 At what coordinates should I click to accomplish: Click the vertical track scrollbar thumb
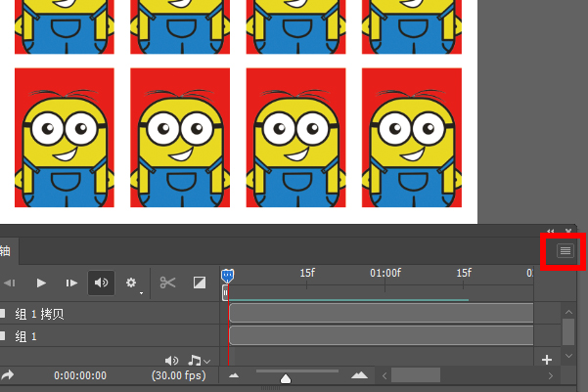click(x=568, y=331)
